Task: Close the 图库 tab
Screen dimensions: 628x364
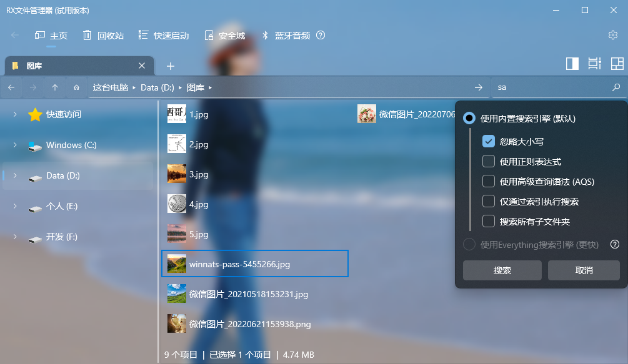Action: (142, 66)
